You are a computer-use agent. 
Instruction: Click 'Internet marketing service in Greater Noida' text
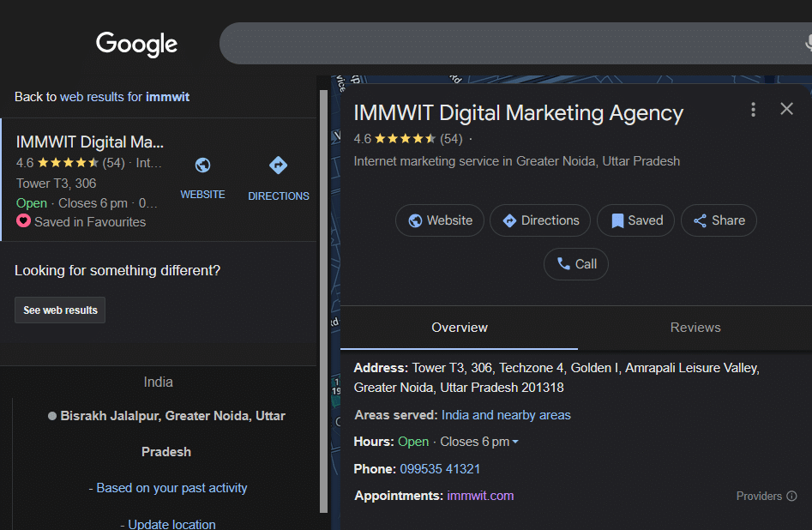point(517,161)
